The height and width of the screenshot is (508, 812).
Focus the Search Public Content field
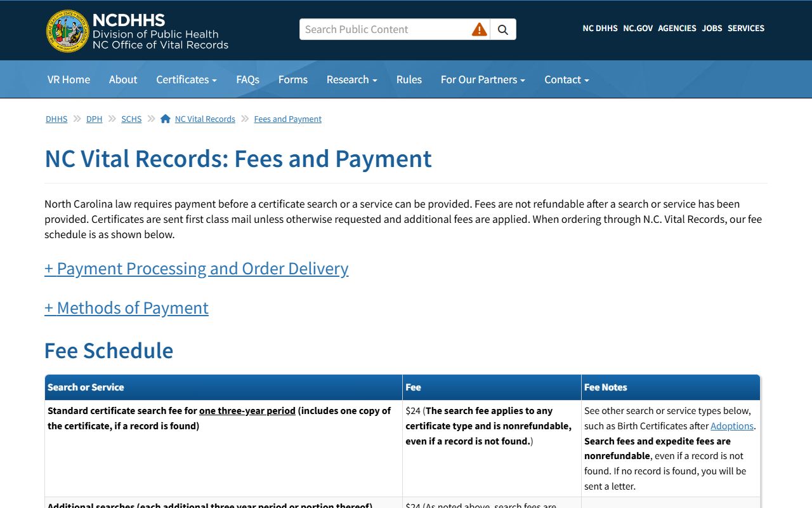coord(386,29)
